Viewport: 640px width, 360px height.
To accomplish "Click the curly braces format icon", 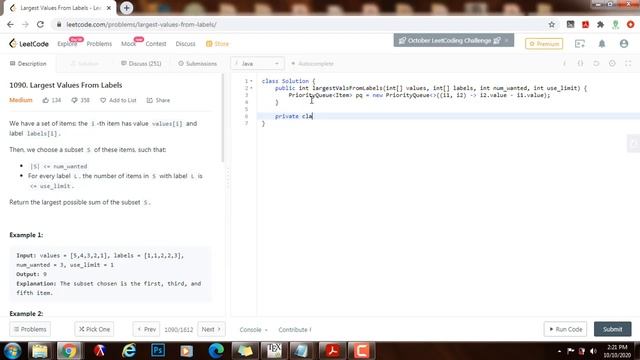I will coord(580,64).
